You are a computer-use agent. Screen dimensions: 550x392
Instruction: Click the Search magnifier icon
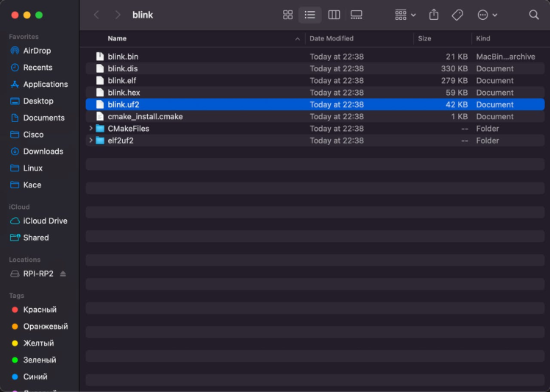click(x=534, y=15)
